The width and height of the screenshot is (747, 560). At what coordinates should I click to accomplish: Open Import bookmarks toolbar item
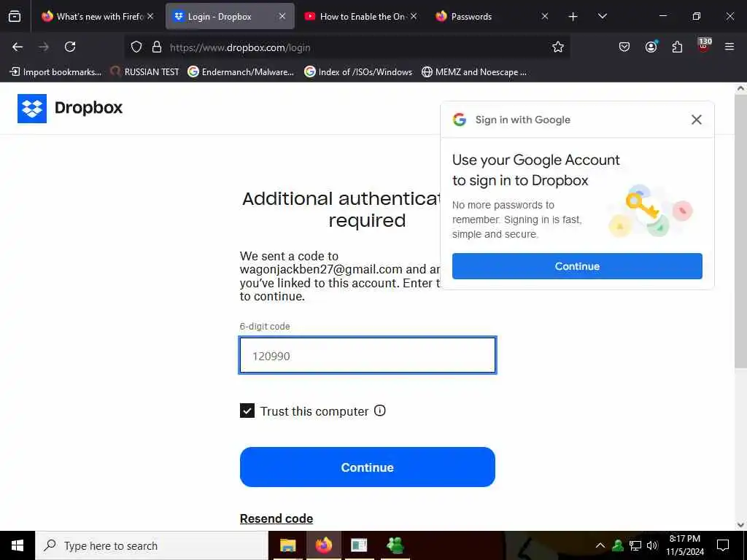[x=55, y=72]
